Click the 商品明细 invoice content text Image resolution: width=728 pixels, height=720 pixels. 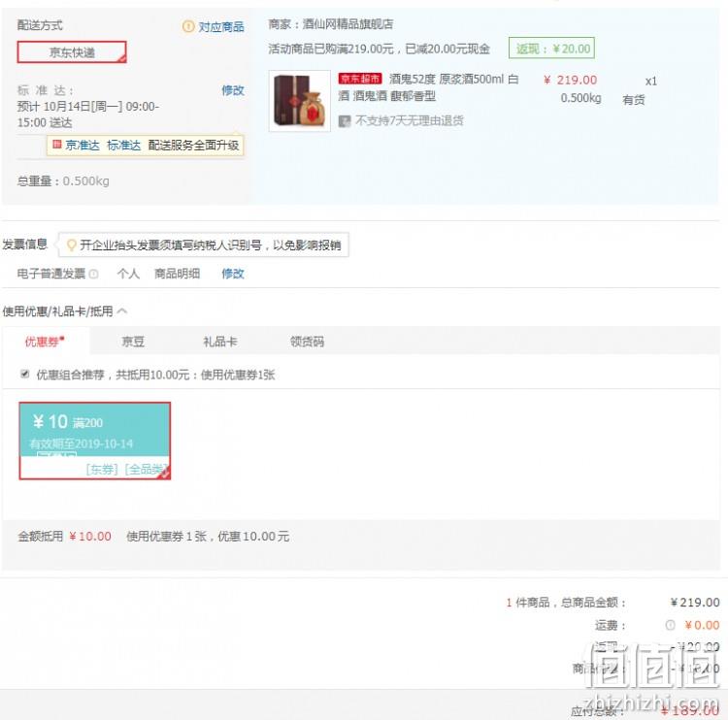pos(177,274)
